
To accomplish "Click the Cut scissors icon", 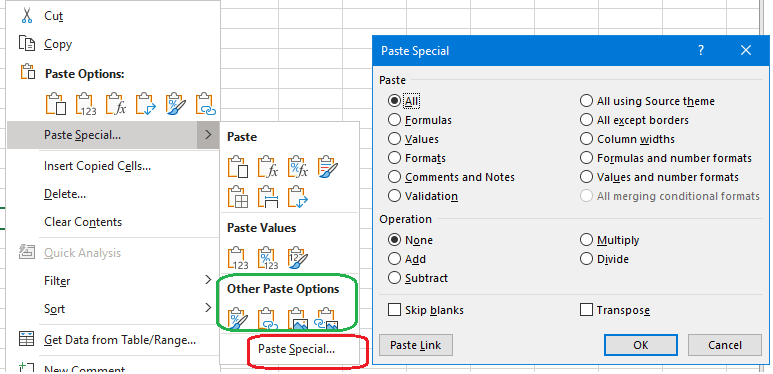I will pyautogui.click(x=26, y=16).
